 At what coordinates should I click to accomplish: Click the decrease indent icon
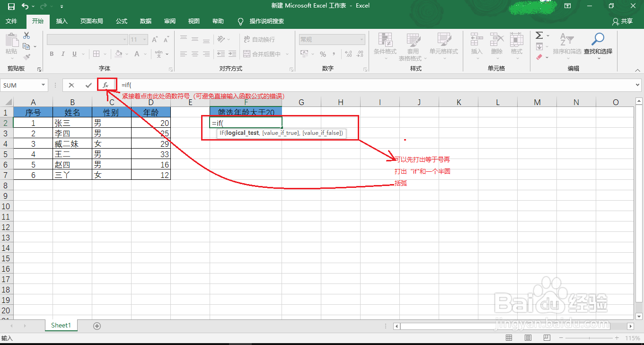click(x=221, y=54)
